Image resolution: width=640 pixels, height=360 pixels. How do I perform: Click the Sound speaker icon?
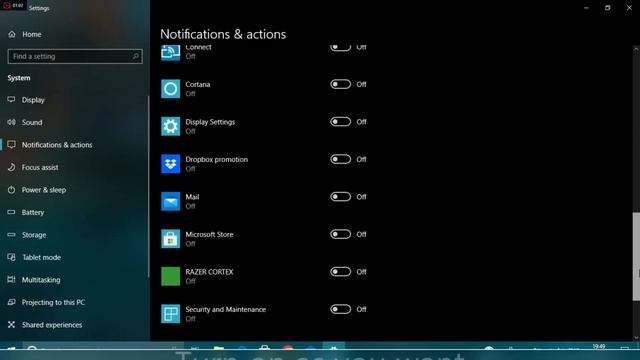click(x=11, y=122)
